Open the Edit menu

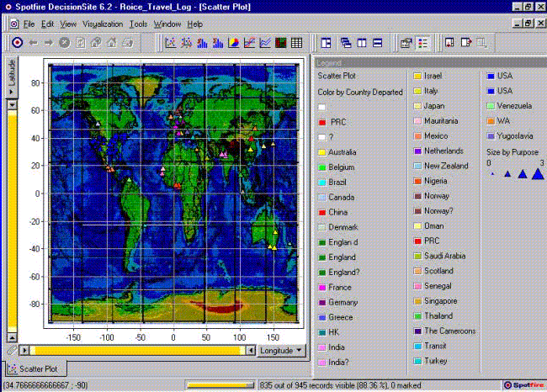47,24
